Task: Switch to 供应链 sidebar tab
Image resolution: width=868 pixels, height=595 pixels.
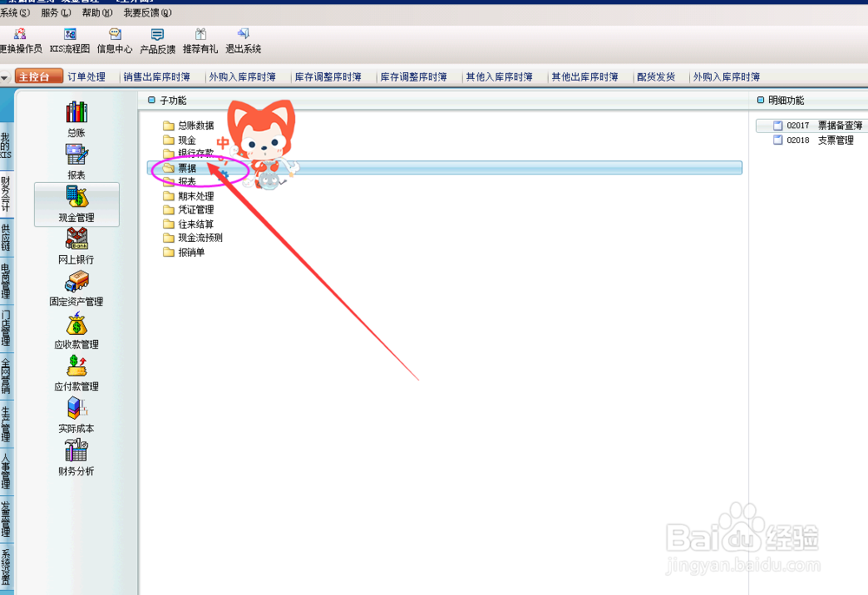Action: (5, 238)
